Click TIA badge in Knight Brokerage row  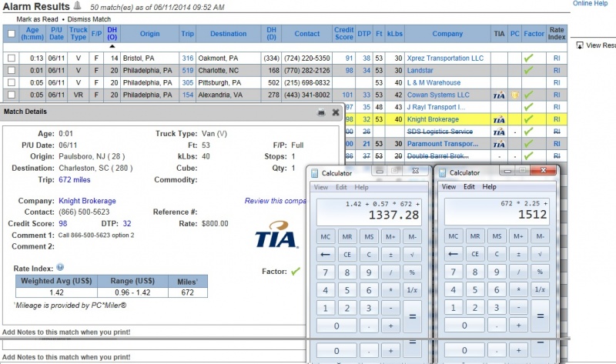point(499,119)
